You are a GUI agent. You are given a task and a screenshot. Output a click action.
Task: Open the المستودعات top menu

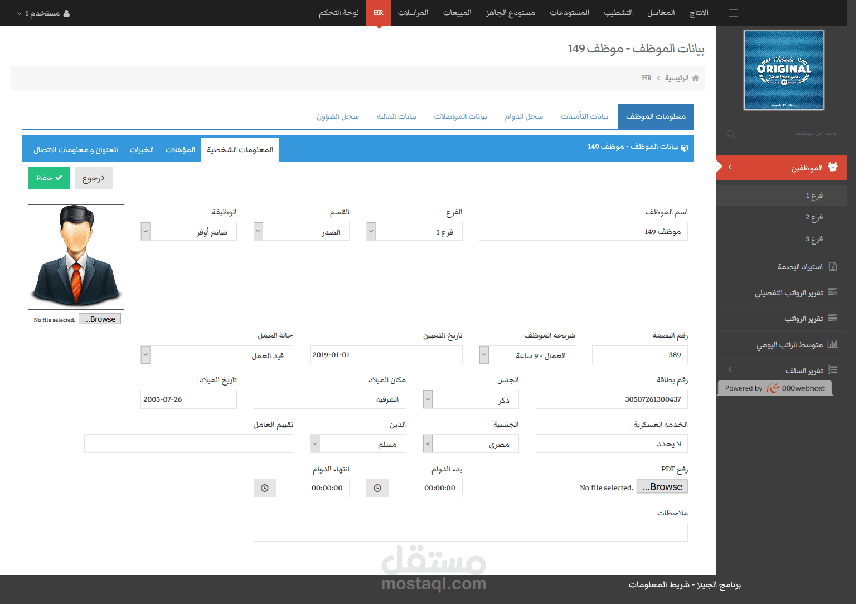[x=570, y=13]
